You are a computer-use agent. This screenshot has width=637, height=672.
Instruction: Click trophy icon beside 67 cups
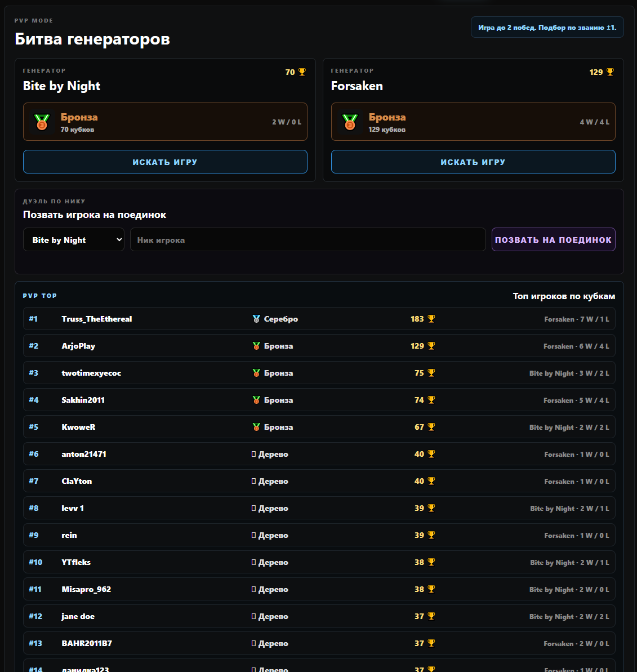pyautogui.click(x=431, y=427)
